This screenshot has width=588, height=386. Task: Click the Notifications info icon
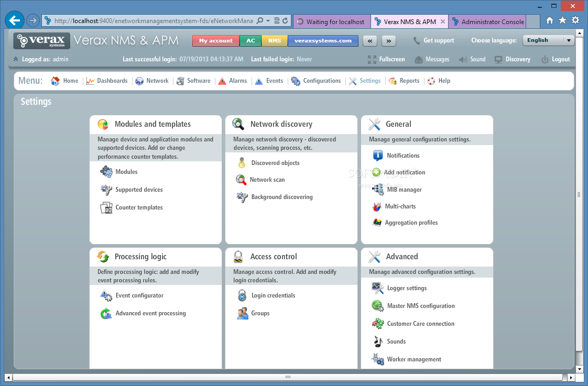point(378,155)
